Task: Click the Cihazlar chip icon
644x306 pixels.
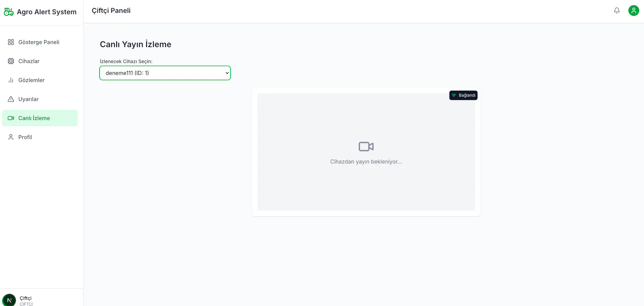Action: click(11, 61)
